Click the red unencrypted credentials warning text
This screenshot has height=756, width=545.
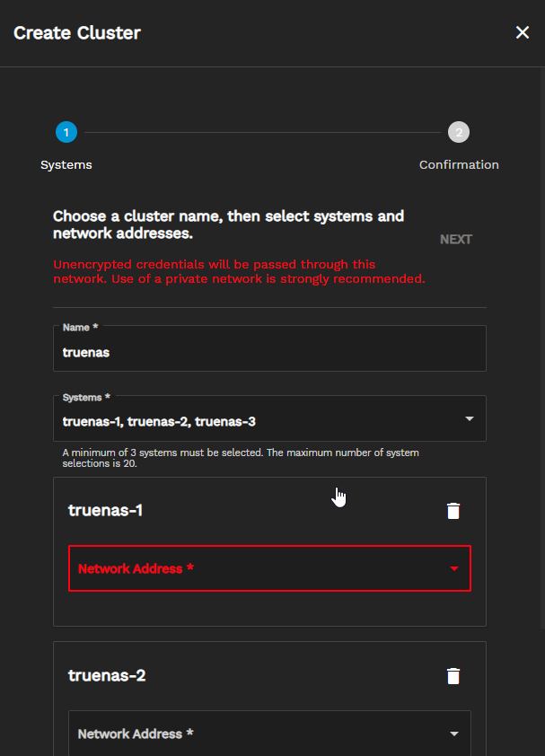(x=239, y=271)
